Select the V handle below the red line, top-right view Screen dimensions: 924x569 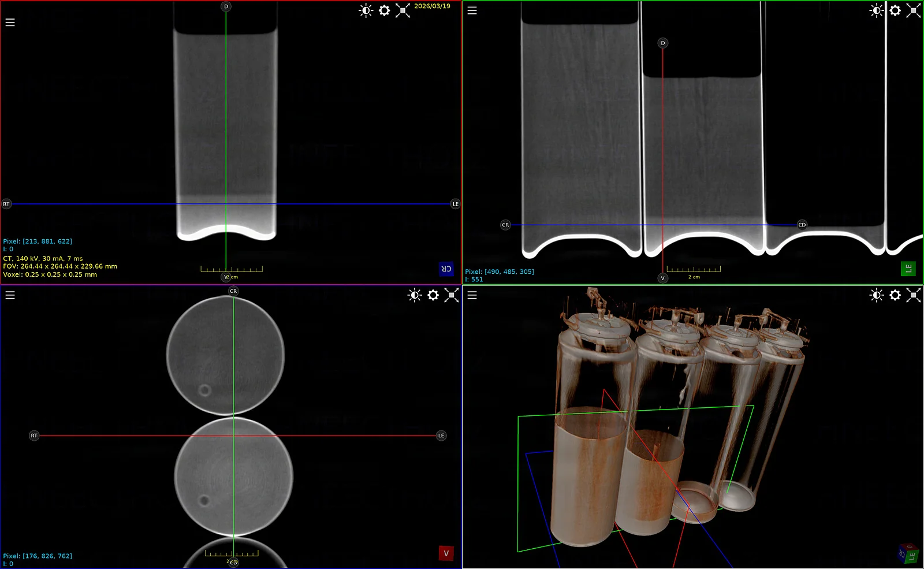(x=662, y=278)
